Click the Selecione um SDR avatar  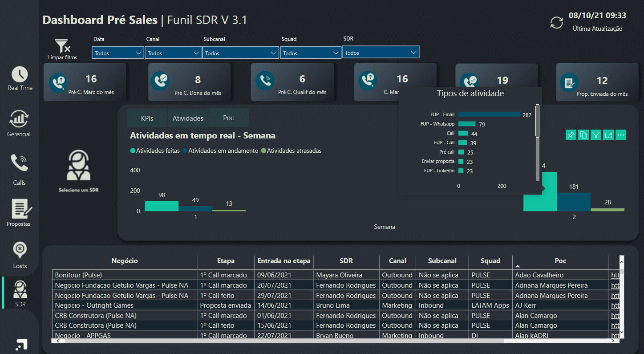coord(78,165)
